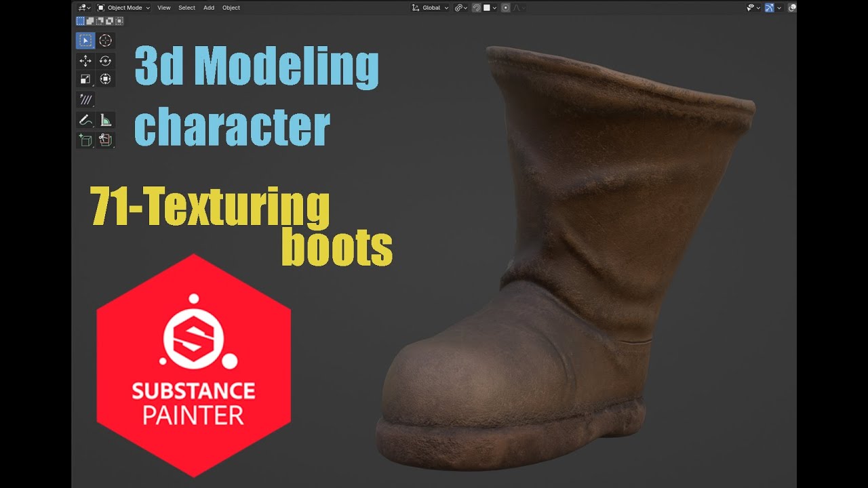Select the Add Cube tool
The height and width of the screenshot is (488, 868).
click(85, 140)
